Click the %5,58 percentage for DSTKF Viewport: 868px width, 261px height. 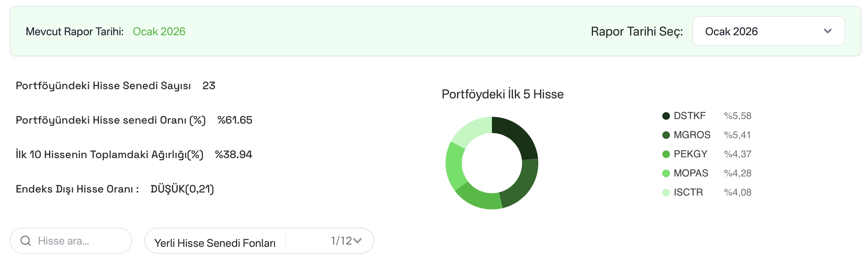737,116
